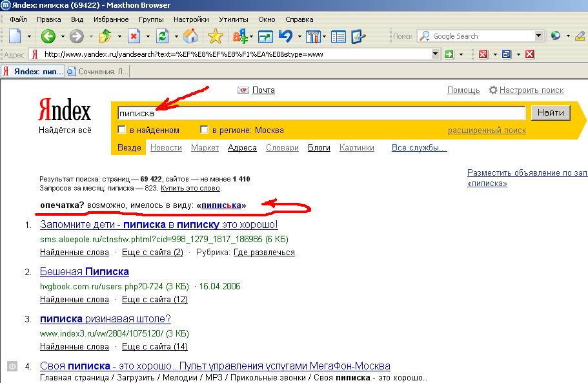Click the Stop loading toolbar icon
The image size is (588, 383).
[134, 36]
